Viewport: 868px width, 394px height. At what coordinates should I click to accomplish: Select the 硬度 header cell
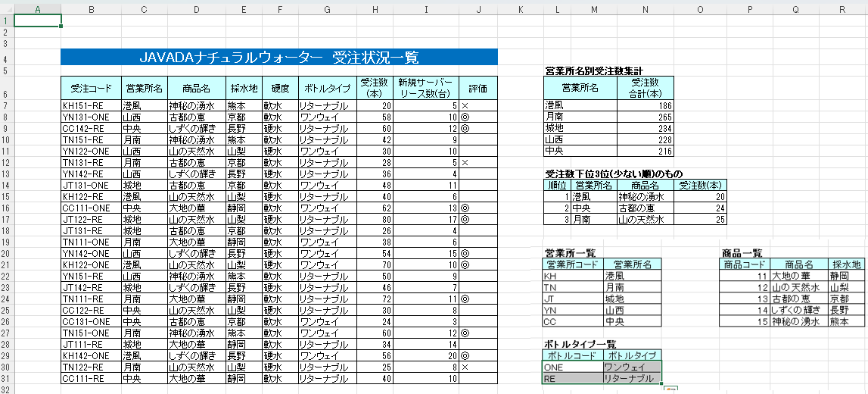pos(280,88)
